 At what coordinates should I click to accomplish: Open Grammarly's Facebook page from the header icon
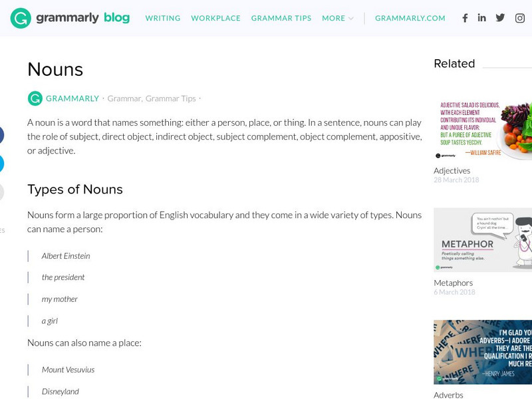point(465,18)
